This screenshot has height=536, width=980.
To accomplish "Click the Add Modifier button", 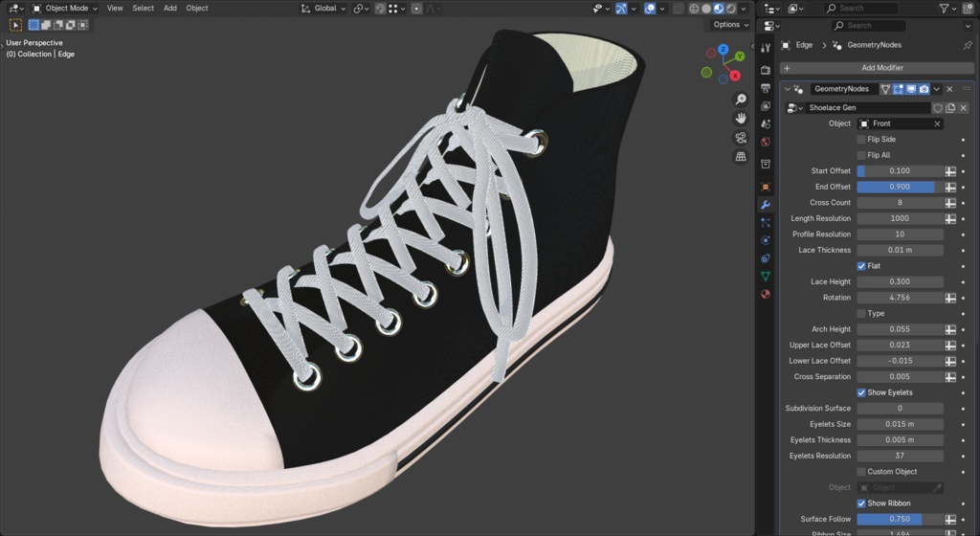I will [877, 67].
